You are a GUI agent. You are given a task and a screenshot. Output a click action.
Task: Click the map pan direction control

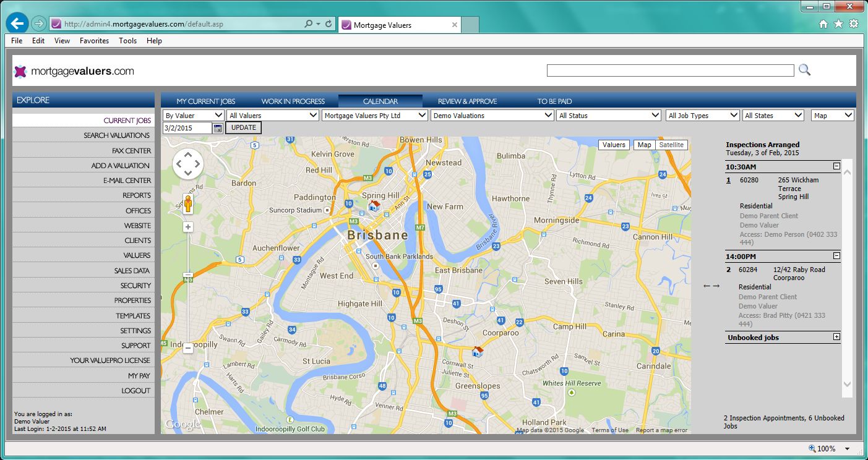pos(188,164)
